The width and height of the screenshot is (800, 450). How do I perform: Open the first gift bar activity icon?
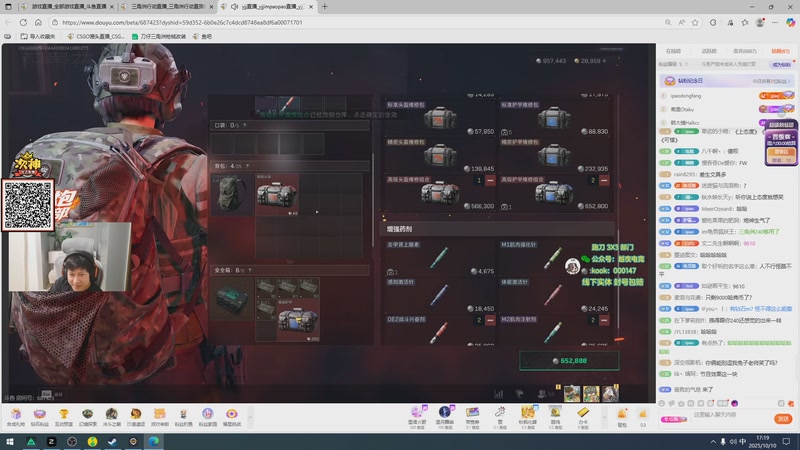coord(16,416)
